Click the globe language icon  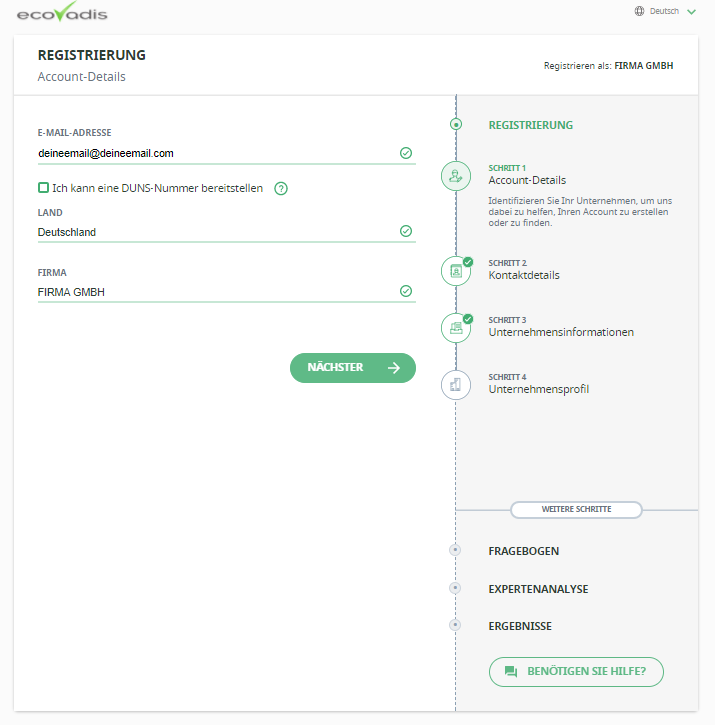[639, 11]
